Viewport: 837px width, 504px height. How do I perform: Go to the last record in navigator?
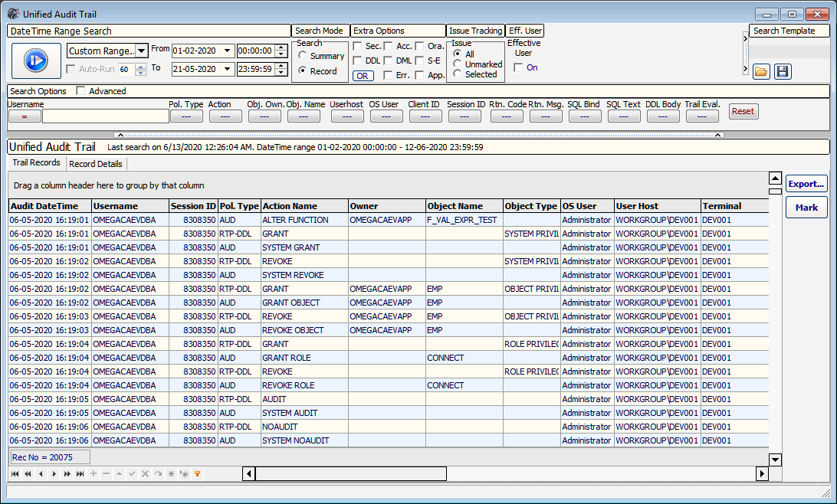click(x=80, y=474)
